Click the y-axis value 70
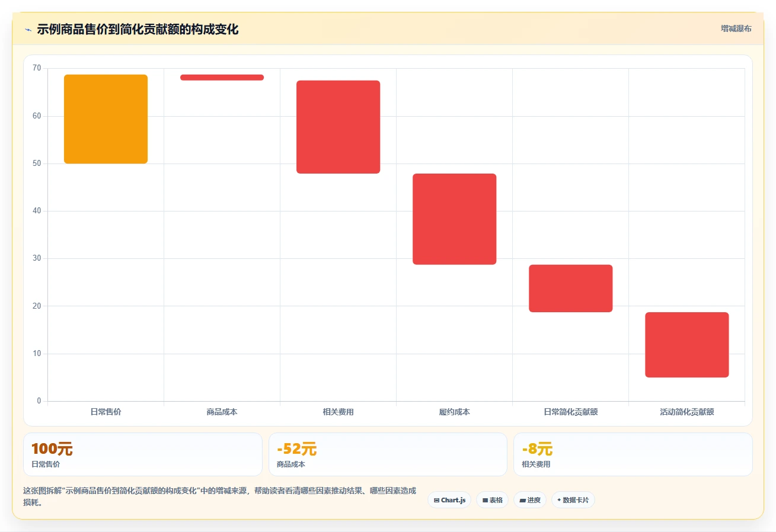Image resolution: width=776 pixels, height=532 pixels. point(37,68)
